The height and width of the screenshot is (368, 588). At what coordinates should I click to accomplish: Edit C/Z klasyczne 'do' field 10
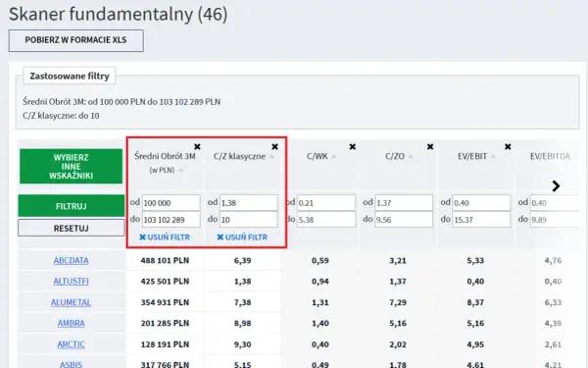click(249, 220)
